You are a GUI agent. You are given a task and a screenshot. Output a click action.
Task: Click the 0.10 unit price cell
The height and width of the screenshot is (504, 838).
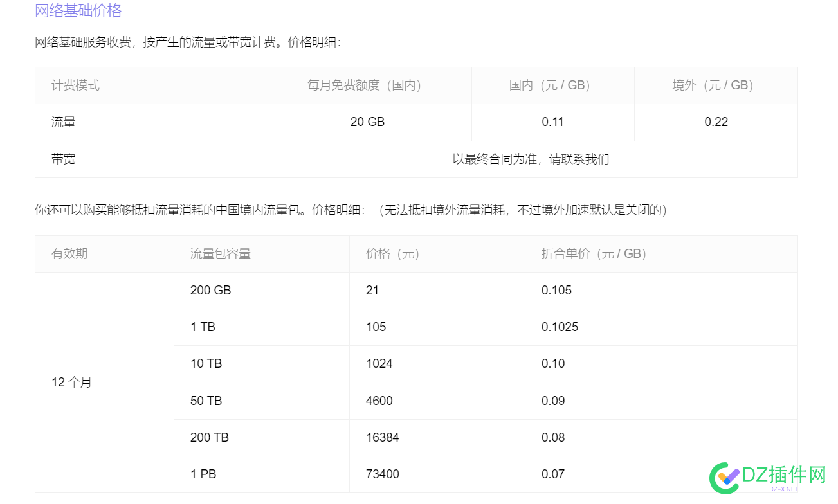pos(661,364)
